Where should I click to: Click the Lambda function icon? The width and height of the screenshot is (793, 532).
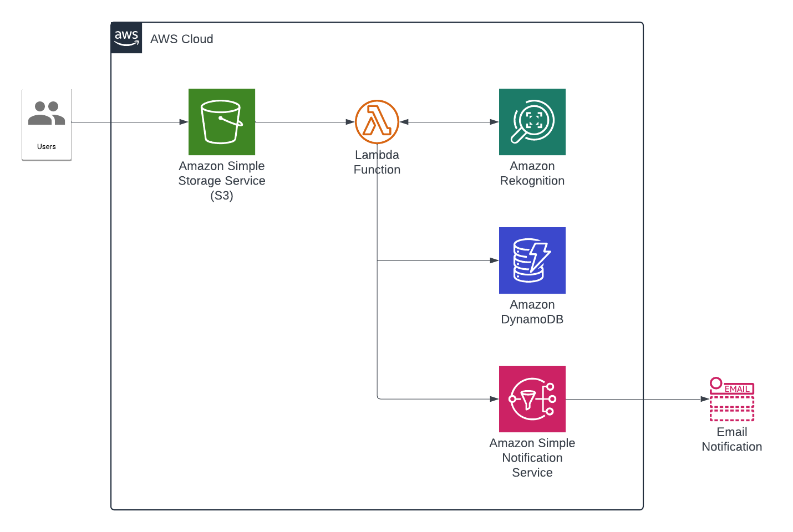377,122
